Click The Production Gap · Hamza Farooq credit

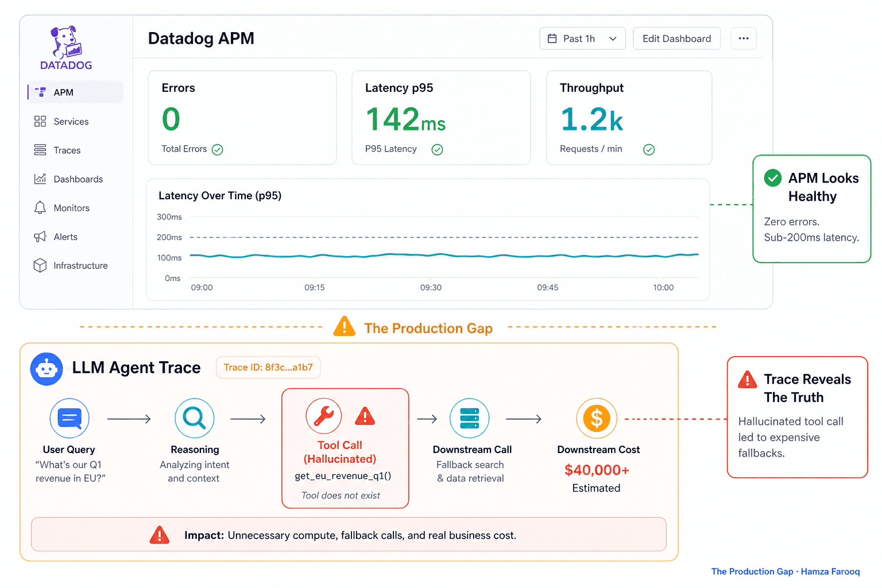point(786,571)
